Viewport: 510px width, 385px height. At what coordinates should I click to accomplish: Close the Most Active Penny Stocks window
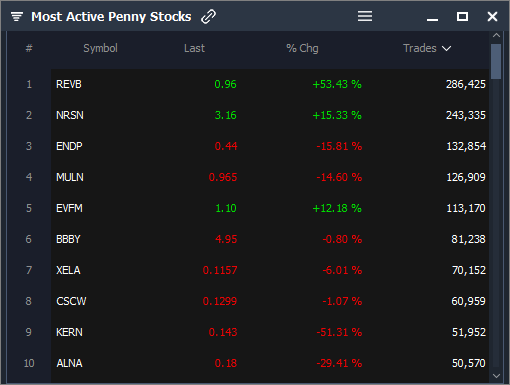pyautogui.click(x=492, y=16)
